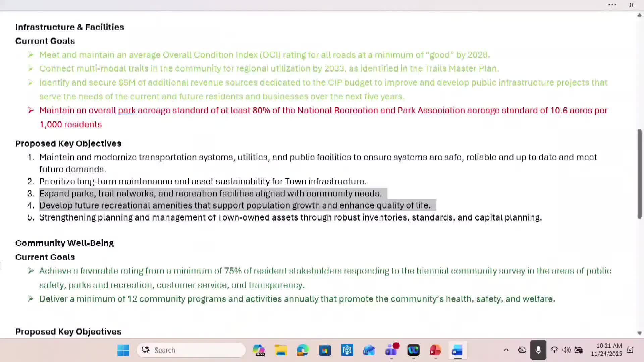Expand hidden system tray icons chevron
The image size is (644, 362).
(x=506, y=350)
